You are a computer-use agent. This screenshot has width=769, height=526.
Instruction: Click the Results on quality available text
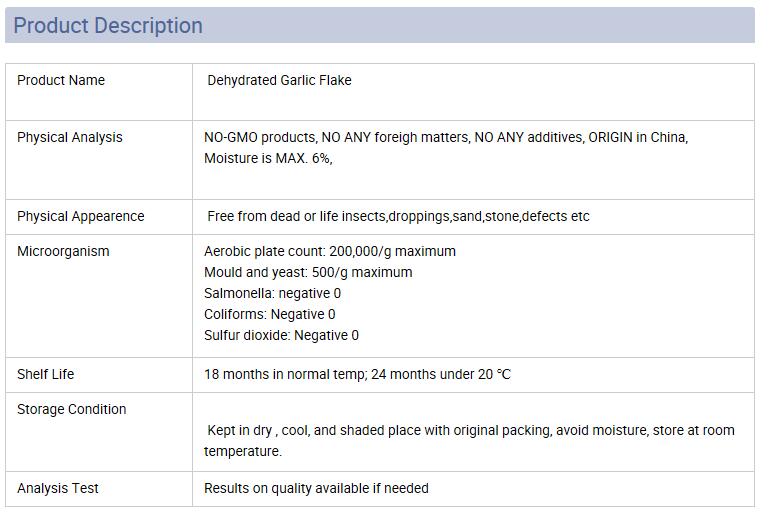[316, 488]
